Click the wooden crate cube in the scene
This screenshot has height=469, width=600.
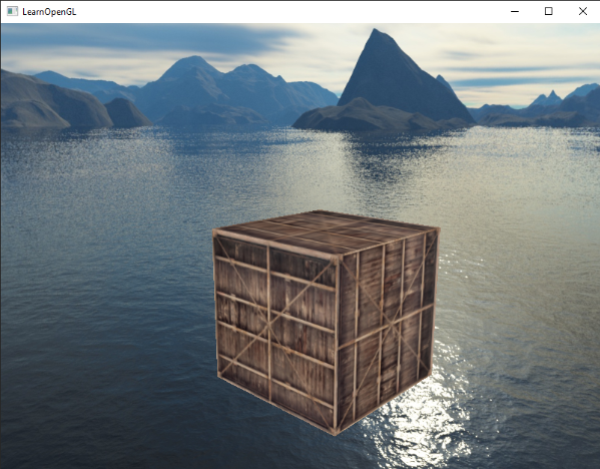[x=326, y=322]
